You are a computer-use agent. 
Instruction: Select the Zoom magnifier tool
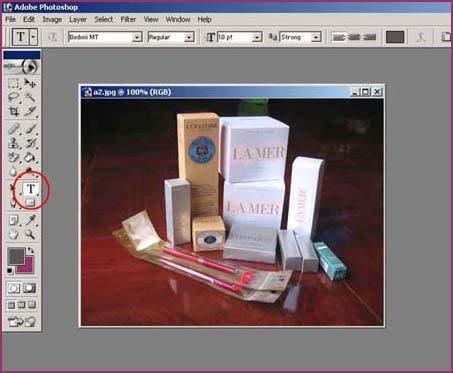point(30,235)
